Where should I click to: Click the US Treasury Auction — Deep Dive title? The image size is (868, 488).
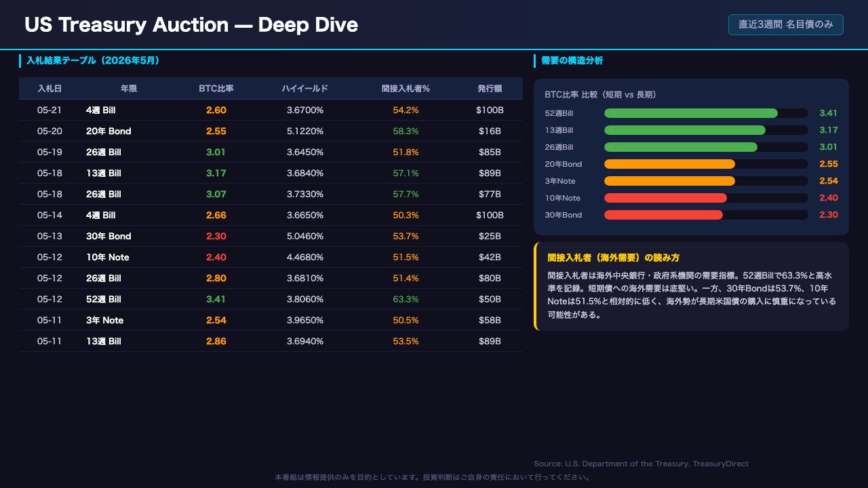(x=191, y=25)
